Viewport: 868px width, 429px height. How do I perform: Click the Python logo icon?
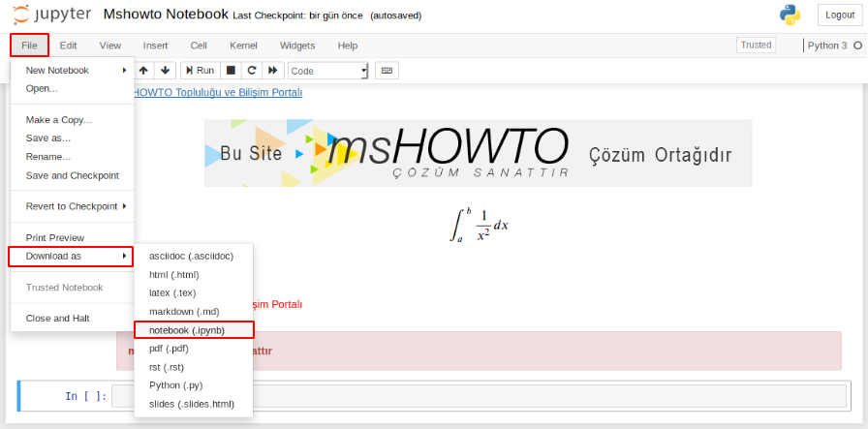tap(790, 15)
